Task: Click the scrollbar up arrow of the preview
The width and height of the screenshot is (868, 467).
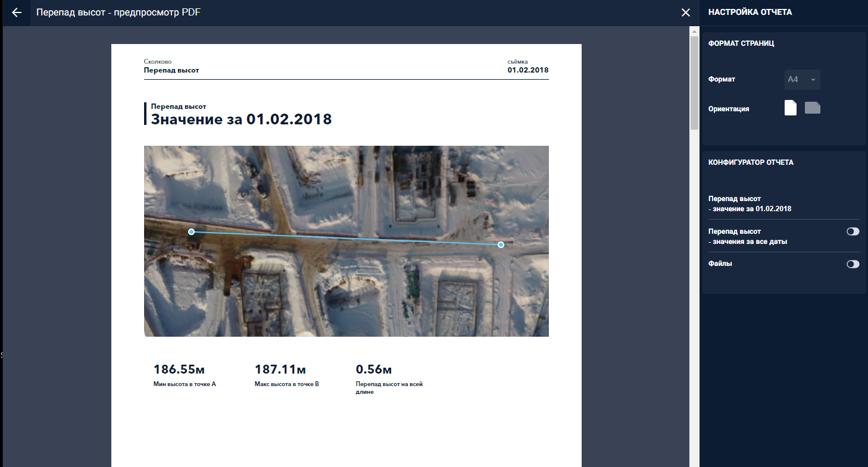Action: click(694, 30)
